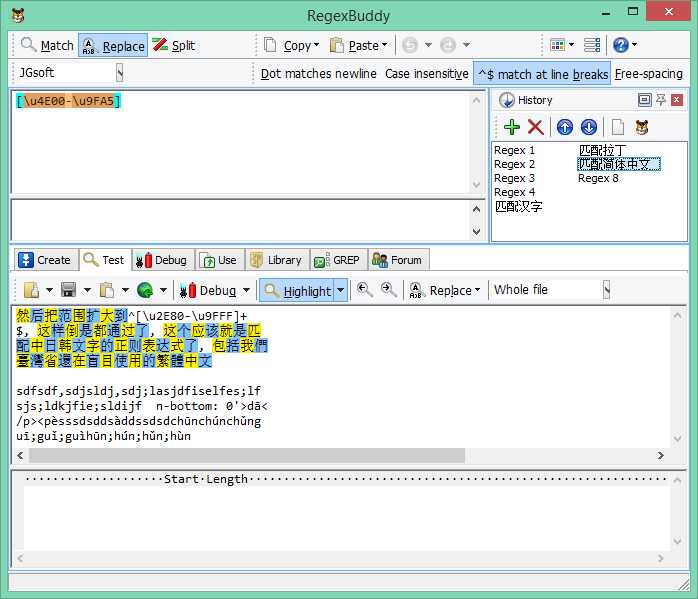The image size is (698, 599).
Task: Select Regex 2 in History
Action: (514, 164)
